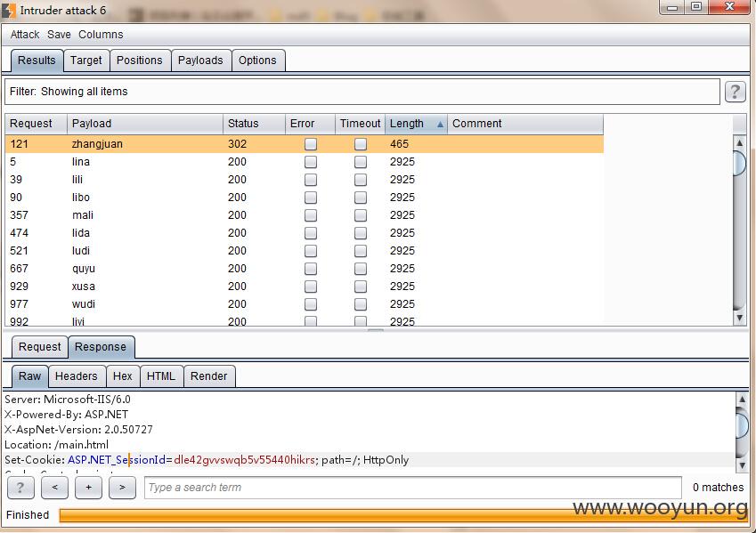The width and height of the screenshot is (756, 533).
Task: Select the row with payload mali
Action: tap(305, 215)
